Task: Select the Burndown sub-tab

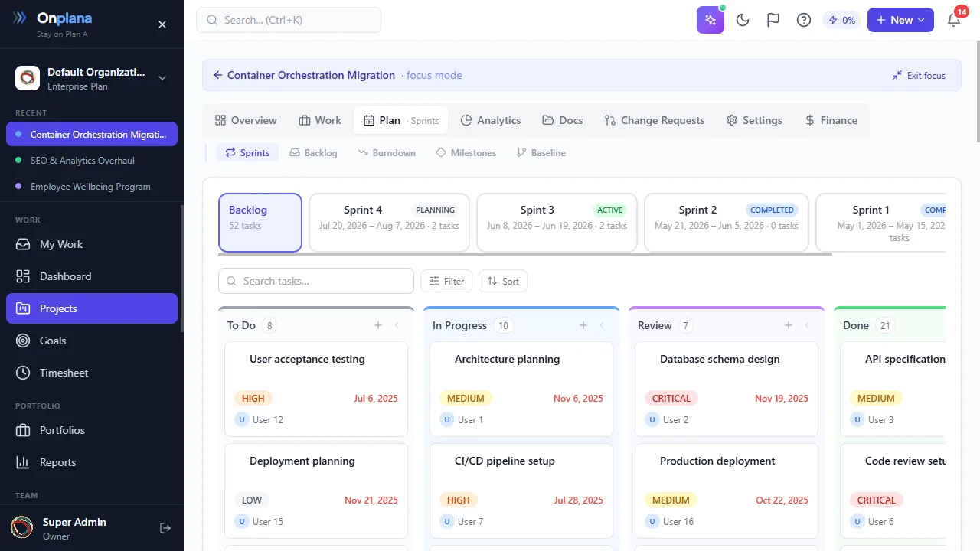Action: [x=387, y=153]
